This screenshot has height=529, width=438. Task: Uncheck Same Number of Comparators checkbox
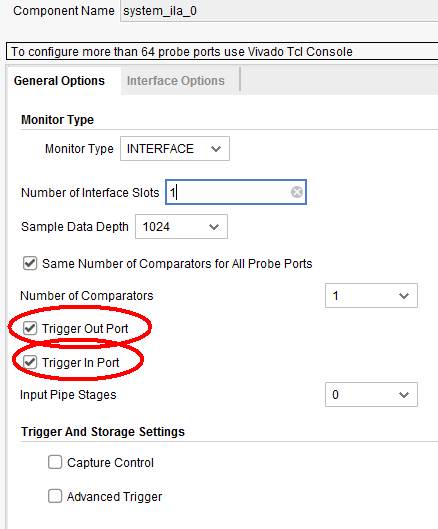pos(30,263)
